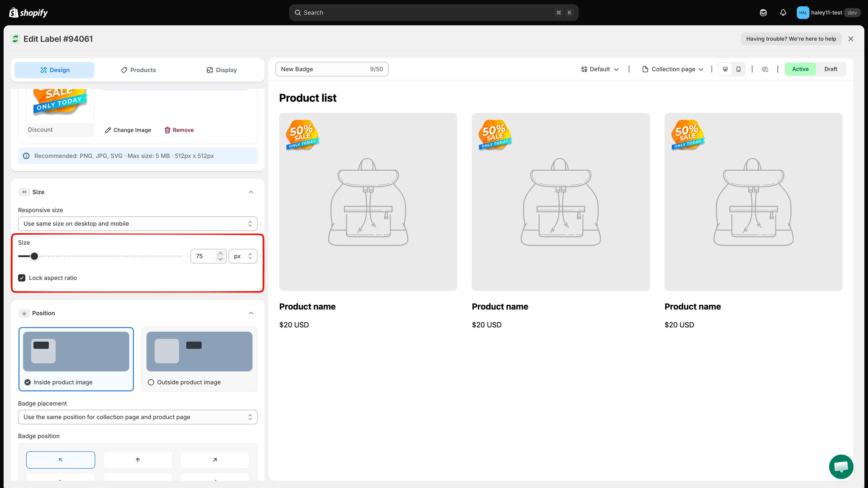The width and height of the screenshot is (868, 488).
Task: Choose top-center badge position arrow
Action: 137,460
